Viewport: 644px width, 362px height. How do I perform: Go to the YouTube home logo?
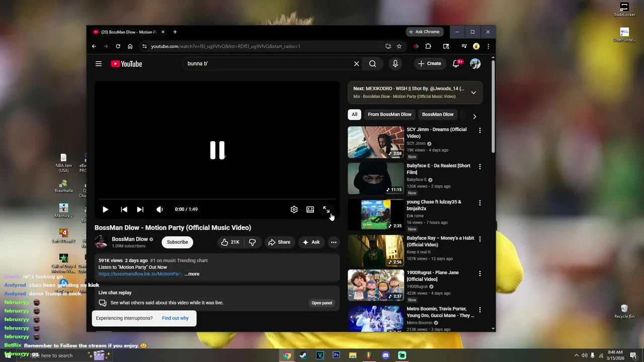[x=126, y=64]
